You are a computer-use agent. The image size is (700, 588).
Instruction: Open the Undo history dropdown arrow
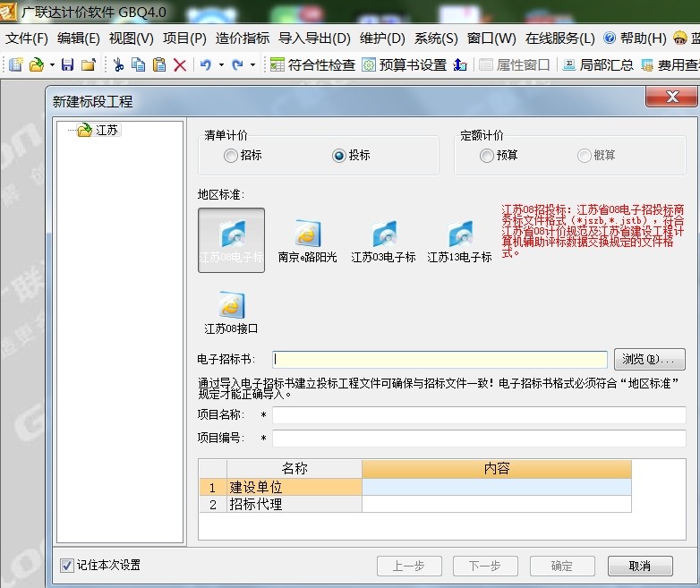coord(221,65)
